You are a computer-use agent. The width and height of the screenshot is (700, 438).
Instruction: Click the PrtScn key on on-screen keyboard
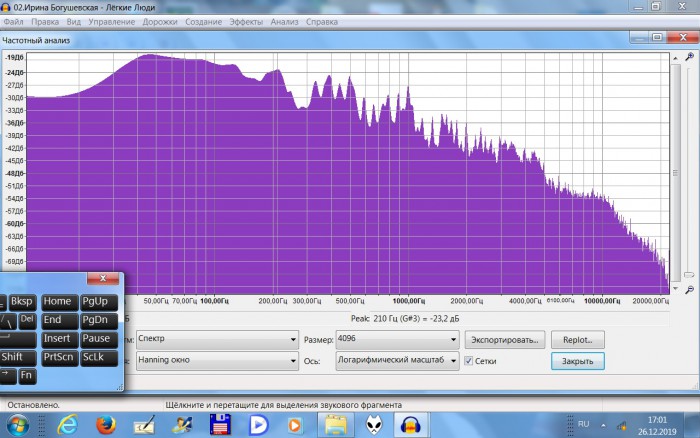[x=59, y=358]
